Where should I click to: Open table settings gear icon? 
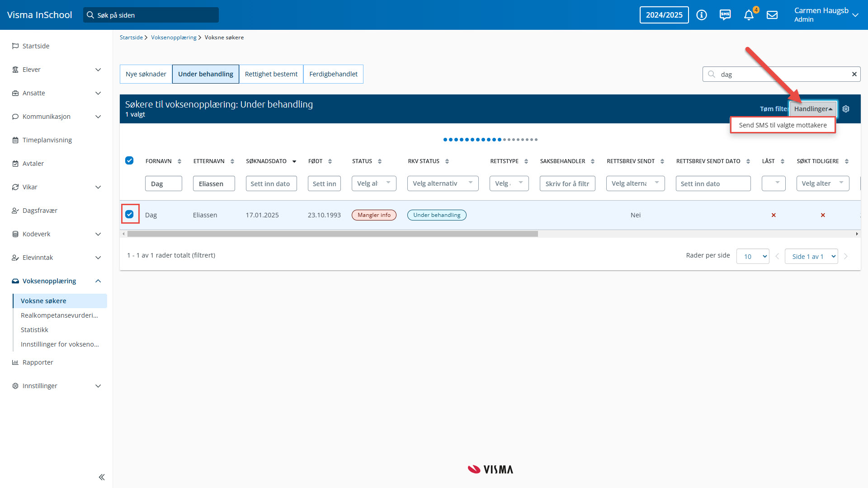coord(846,109)
